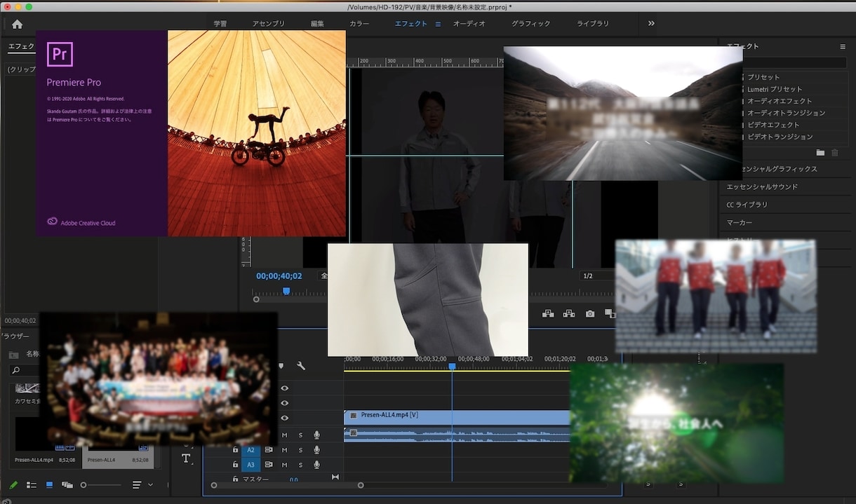The height and width of the screenshot is (504, 856).
Task: Expand the workspace overflow chevron
Action: tap(651, 24)
